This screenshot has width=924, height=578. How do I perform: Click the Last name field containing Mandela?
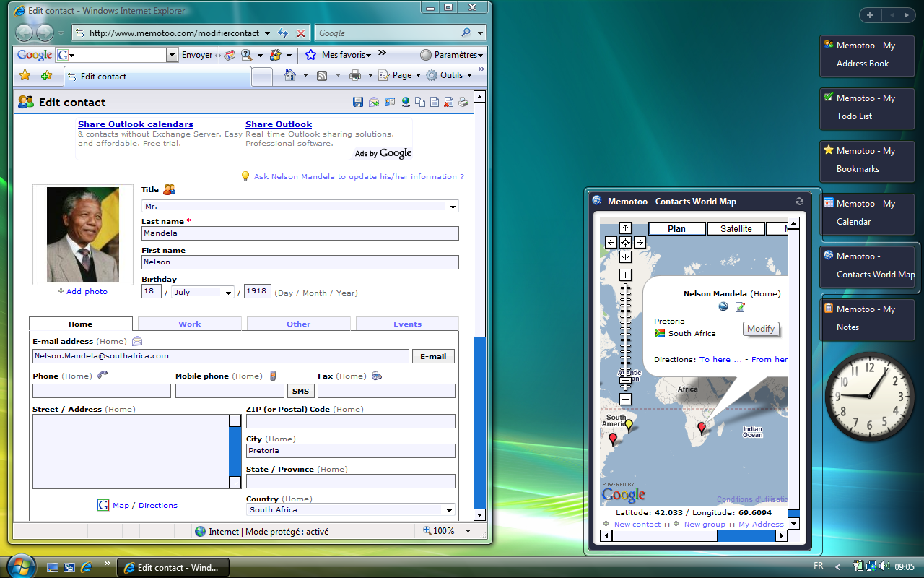coord(300,233)
